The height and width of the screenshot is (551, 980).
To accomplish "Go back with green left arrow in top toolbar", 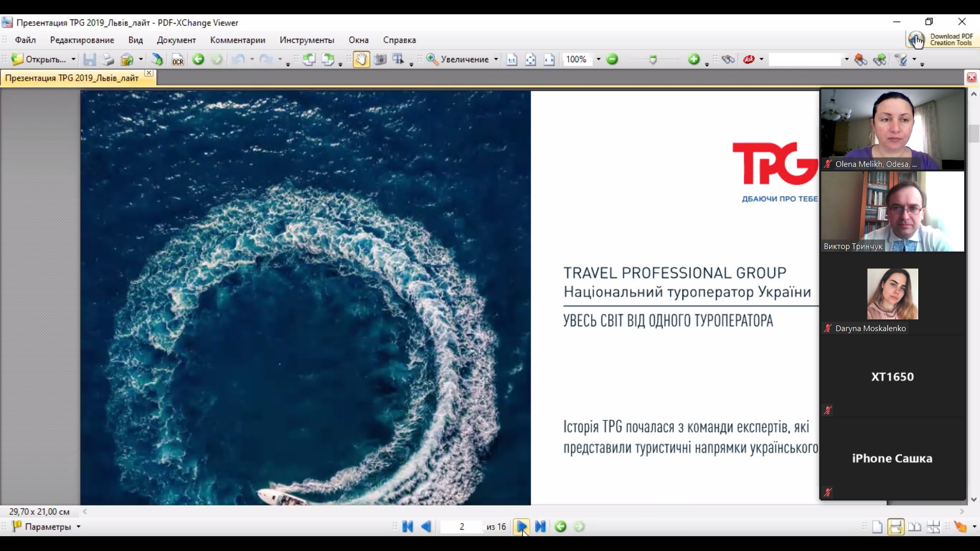I will point(198,59).
